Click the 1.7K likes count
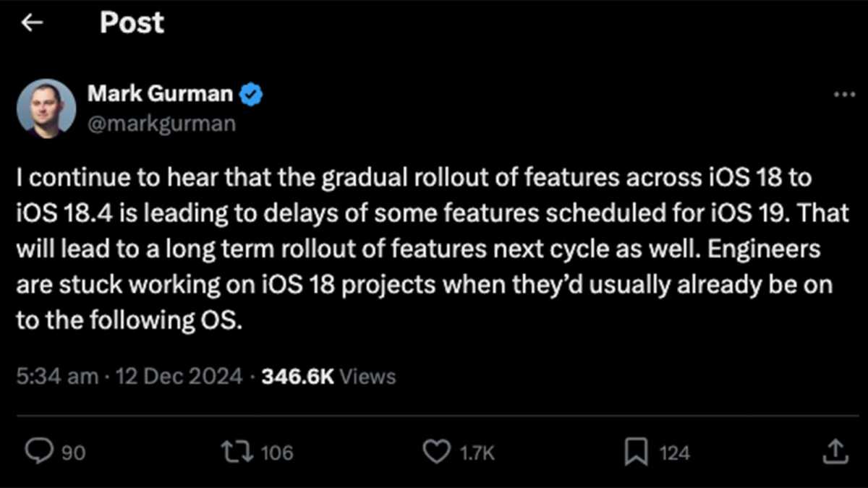Image resolution: width=868 pixels, height=488 pixels. point(477,451)
